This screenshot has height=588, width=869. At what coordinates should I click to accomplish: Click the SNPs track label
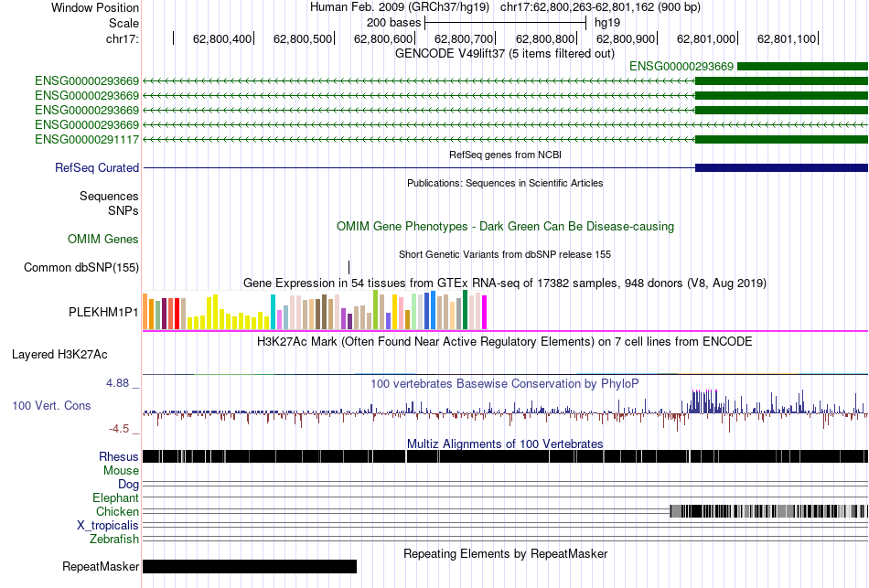123,210
